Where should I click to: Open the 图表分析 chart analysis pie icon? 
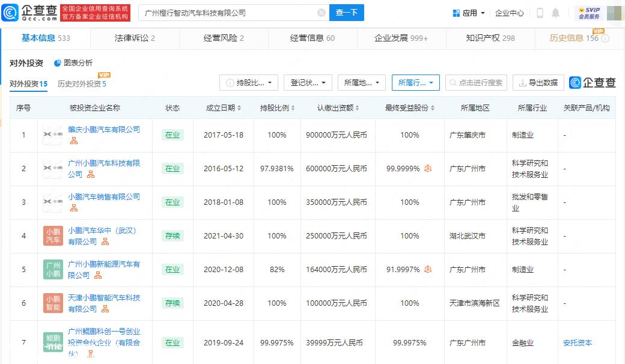[x=58, y=63]
